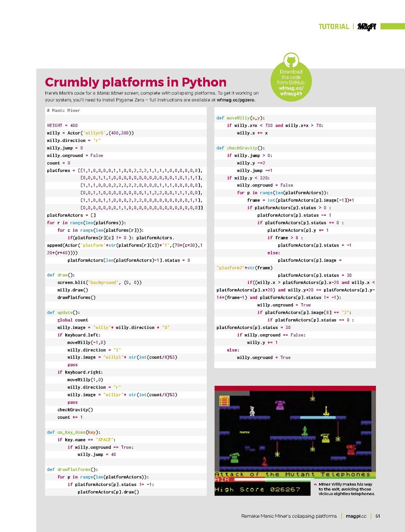The image size is (405, 532).
Task: Click the 'if frame > 8 :' line
Action: coord(285,238)
